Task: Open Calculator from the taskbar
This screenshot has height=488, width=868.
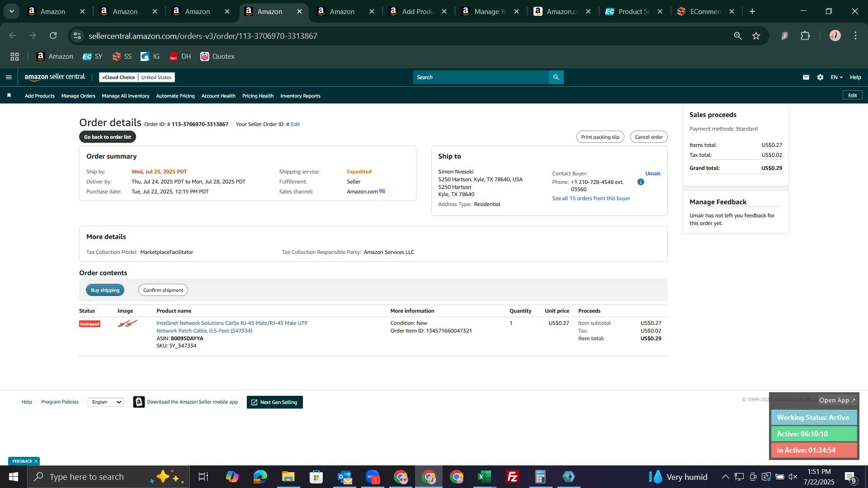Action: tap(540, 477)
